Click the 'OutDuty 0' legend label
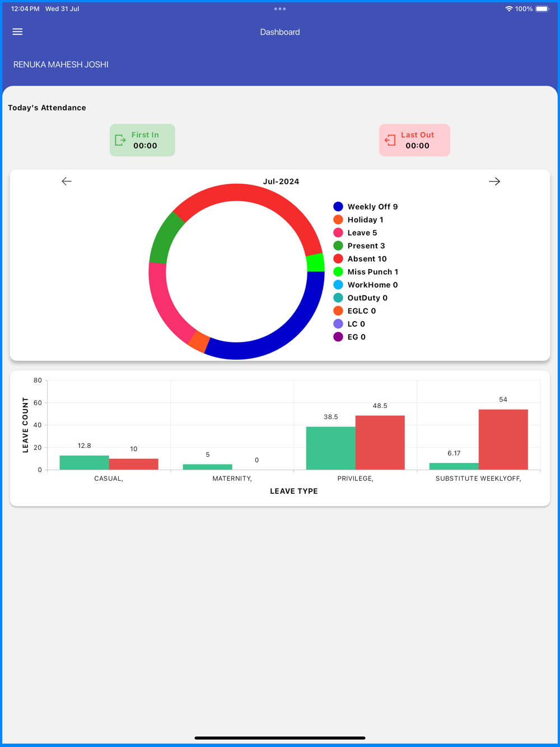The width and height of the screenshot is (560, 747). [x=367, y=298]
